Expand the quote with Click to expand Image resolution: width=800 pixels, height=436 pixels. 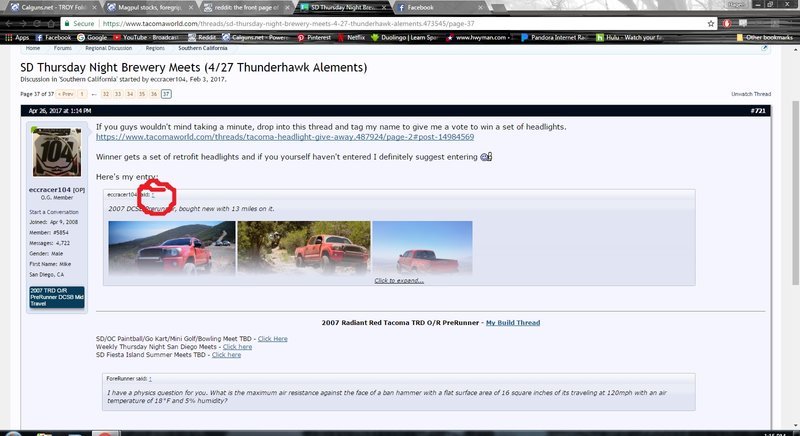(399, 280)
